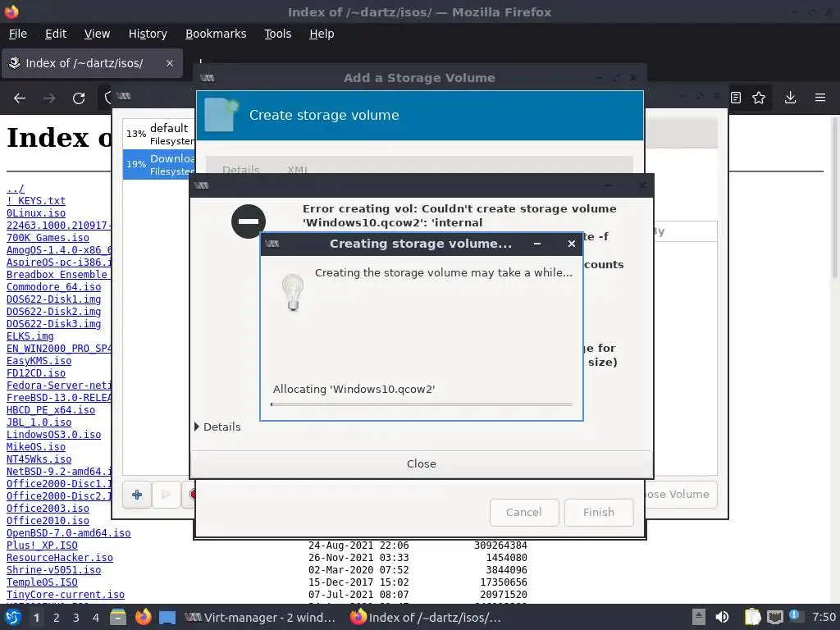Screen dimensions: 840x630
Task: Switch to workspace 4
Action: [x=96, y=618]
